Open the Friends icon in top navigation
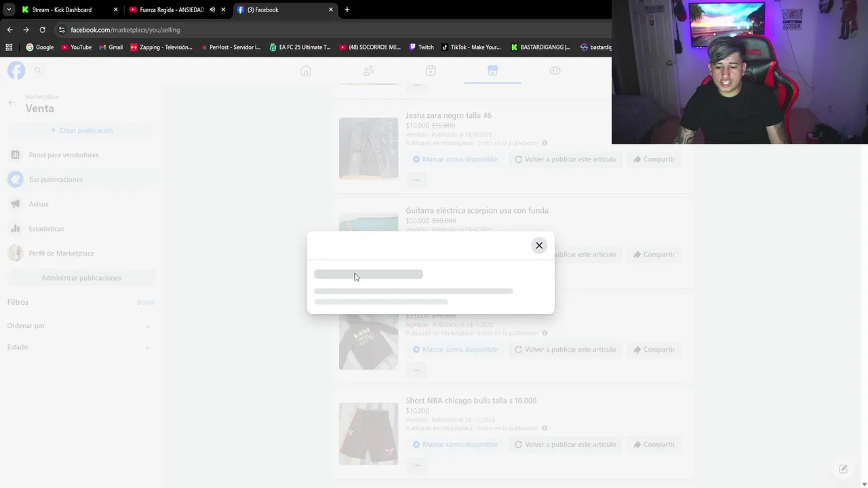Image resolution: width=868 pixels, height=488 pixels. coord(368,70)
